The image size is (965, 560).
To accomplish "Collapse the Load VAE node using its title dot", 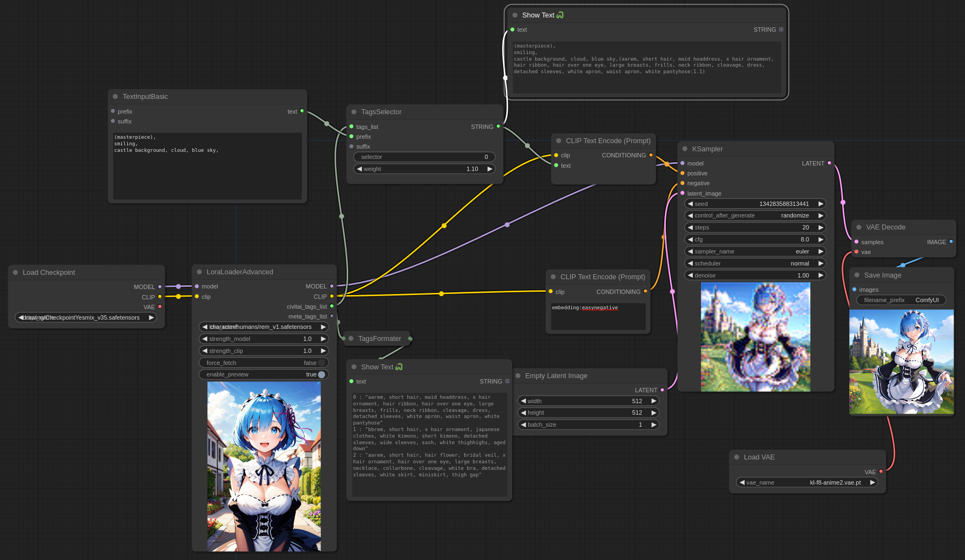I will [x=736, y=457].
